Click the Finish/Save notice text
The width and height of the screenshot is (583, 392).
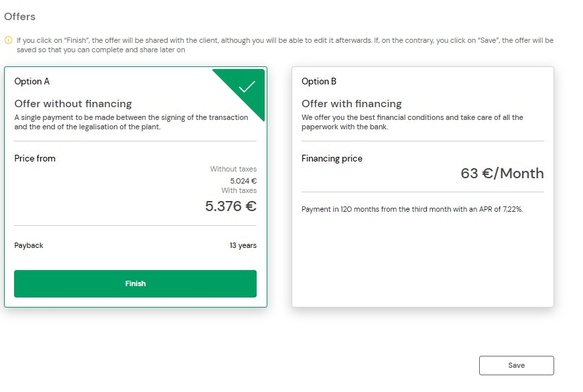click(285, 45)
